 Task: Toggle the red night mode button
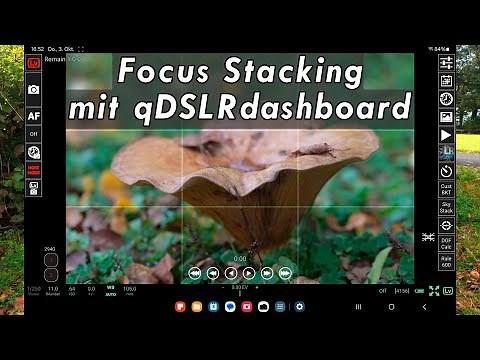coord(34,170)
